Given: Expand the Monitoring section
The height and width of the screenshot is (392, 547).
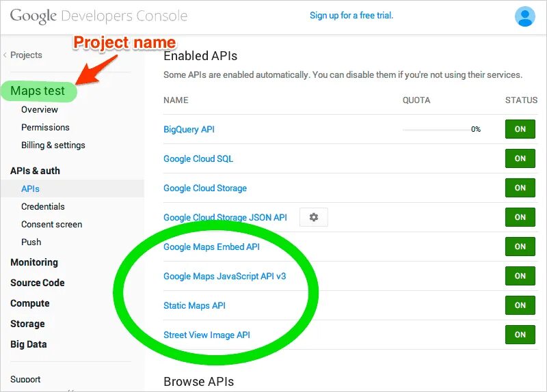Looking at the screenshot, I should click(x=34, y=262).
